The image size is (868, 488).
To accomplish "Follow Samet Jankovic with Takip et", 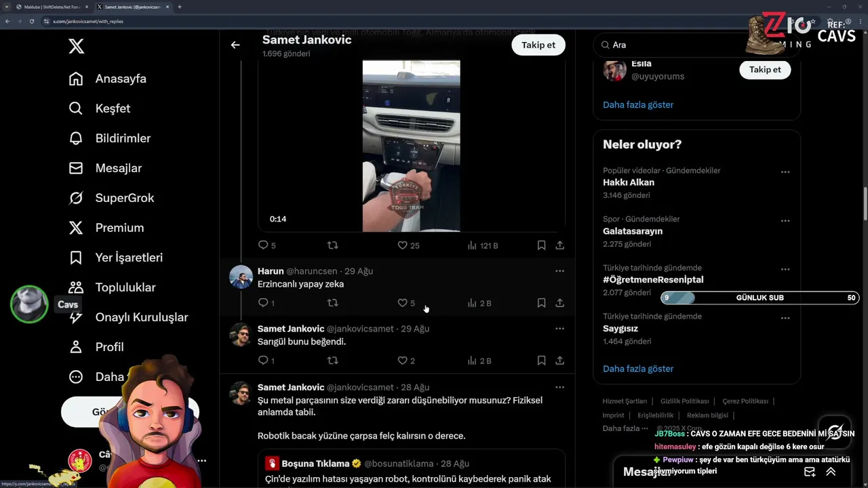I will pyautogui.click(x=538, y=45).
